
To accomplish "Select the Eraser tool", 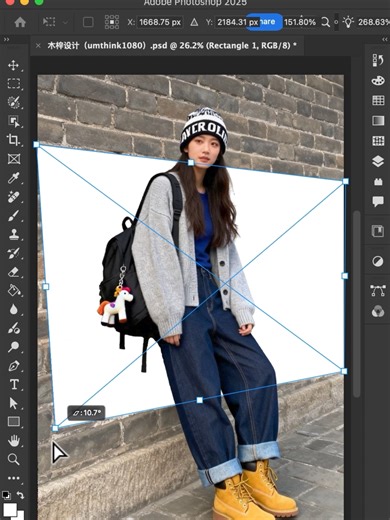I will tap(14, 272).
